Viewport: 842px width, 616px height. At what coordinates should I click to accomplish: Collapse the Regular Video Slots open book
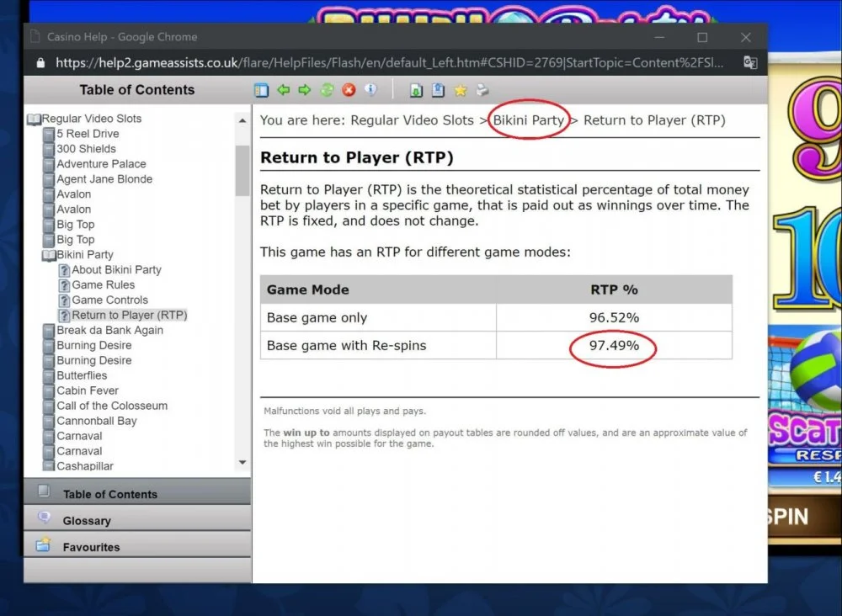[34, 119]
